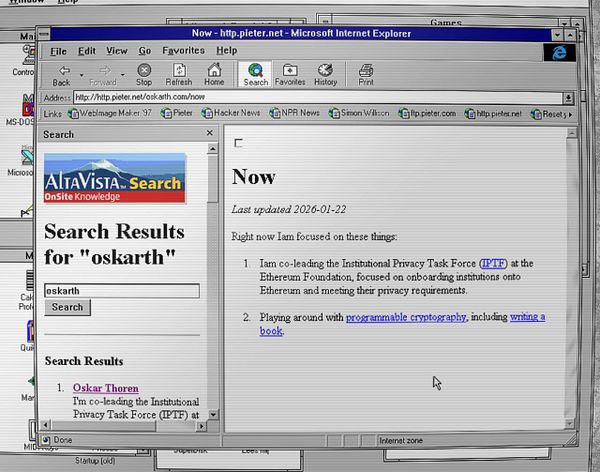
Task: Open the Pieter links bar shortcut
Action: pos(177,113)
